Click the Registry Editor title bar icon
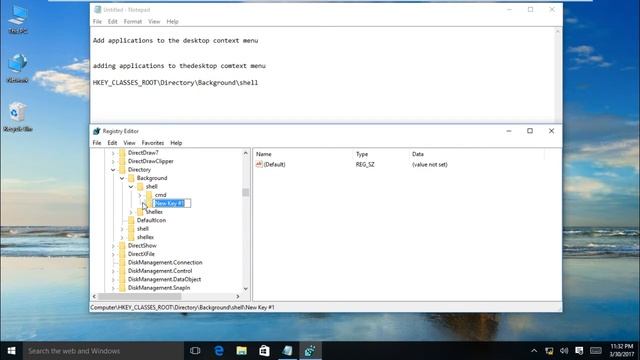This screenshot has height=360, width=640. click(x=97, y=131)
